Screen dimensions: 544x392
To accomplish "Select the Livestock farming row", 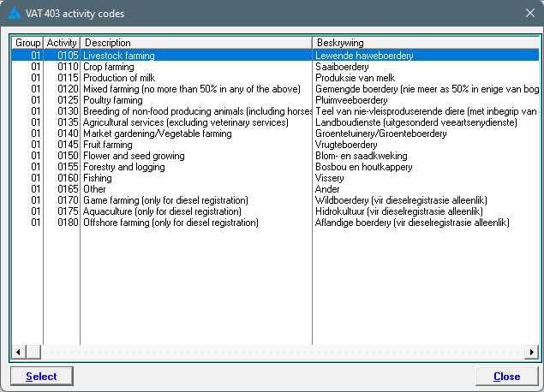I will tap(275, 56).
